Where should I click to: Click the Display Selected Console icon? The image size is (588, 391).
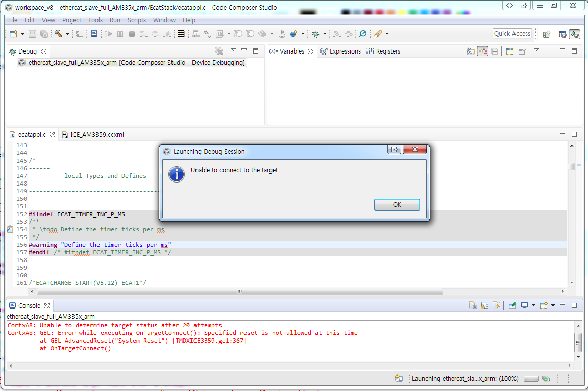524,305
